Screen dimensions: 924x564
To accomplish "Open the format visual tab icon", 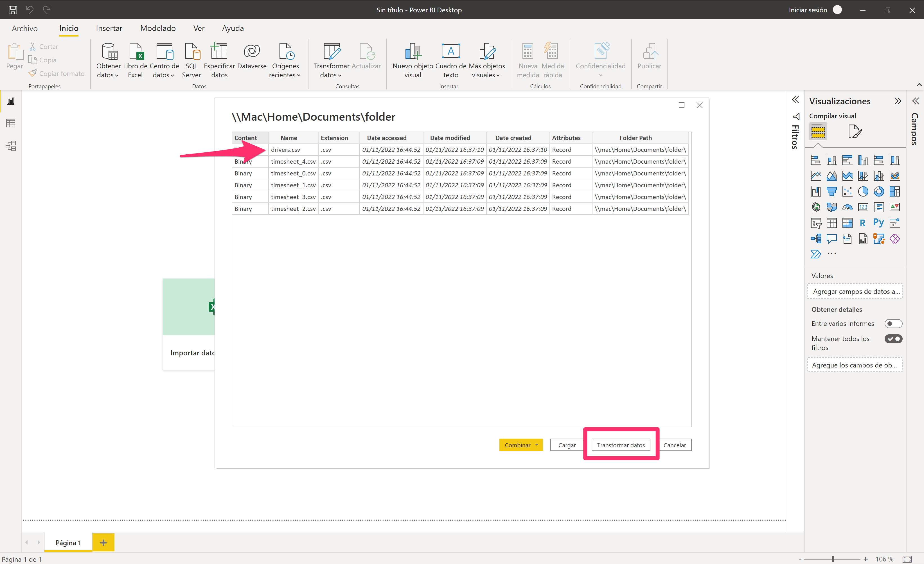I will pyautogui.click(x=855, y=132).
